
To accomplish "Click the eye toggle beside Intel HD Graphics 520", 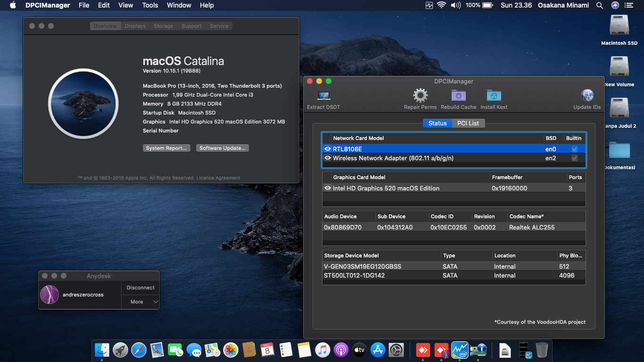I will point(327,188).
